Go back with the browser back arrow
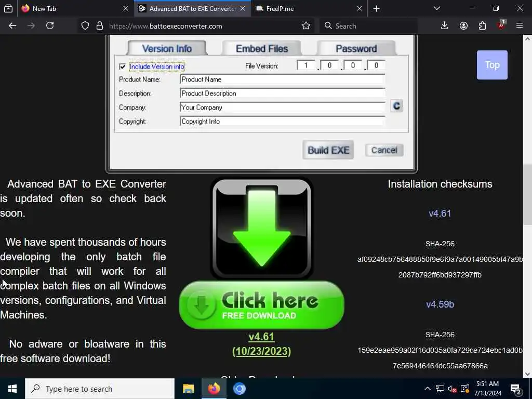 coord(12,26)
